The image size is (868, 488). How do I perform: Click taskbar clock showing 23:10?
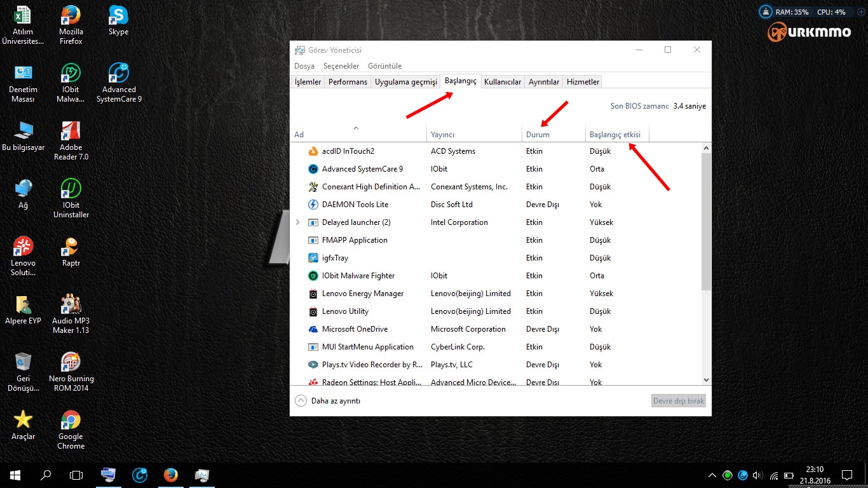click(x=814, y=475)
